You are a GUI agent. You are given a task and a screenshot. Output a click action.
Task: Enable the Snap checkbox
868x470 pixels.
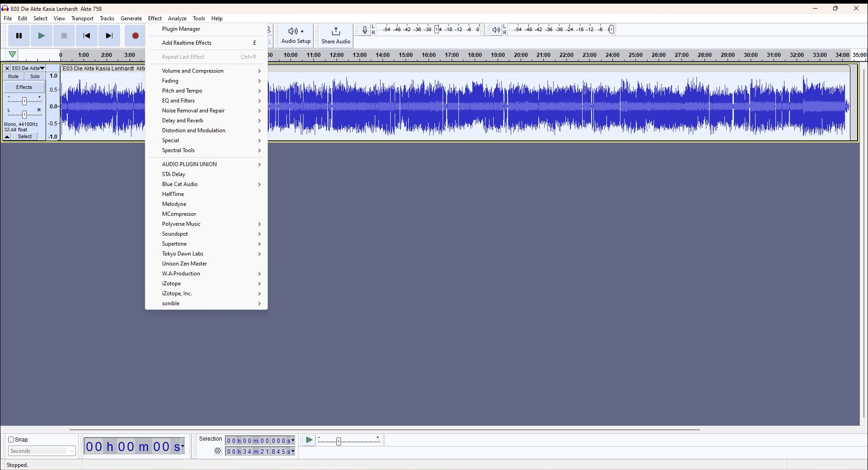pos(10,439)
